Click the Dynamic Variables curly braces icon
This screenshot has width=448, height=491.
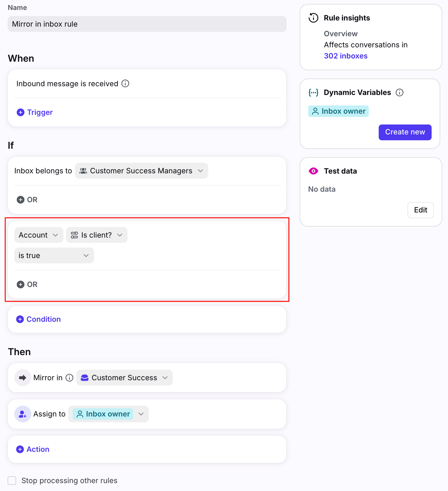pyautogui.click(x=313, y=93)
